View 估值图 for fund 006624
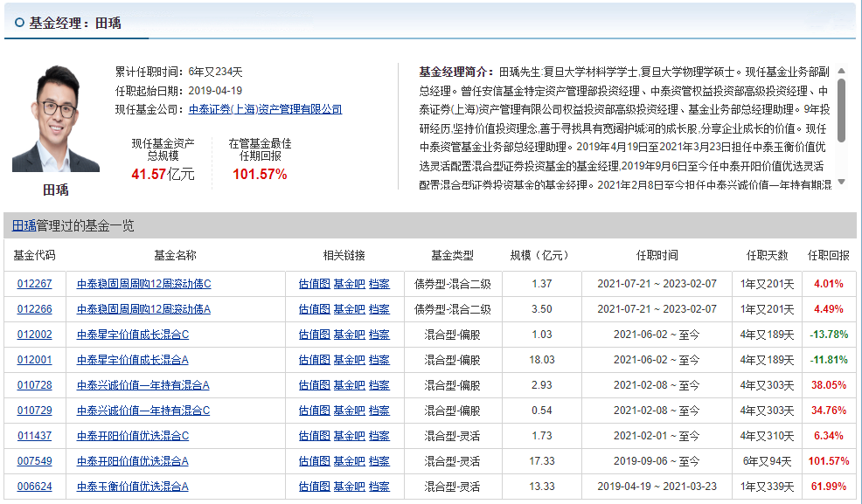This screenshot has width=862, height=504. tap(315, 486)
